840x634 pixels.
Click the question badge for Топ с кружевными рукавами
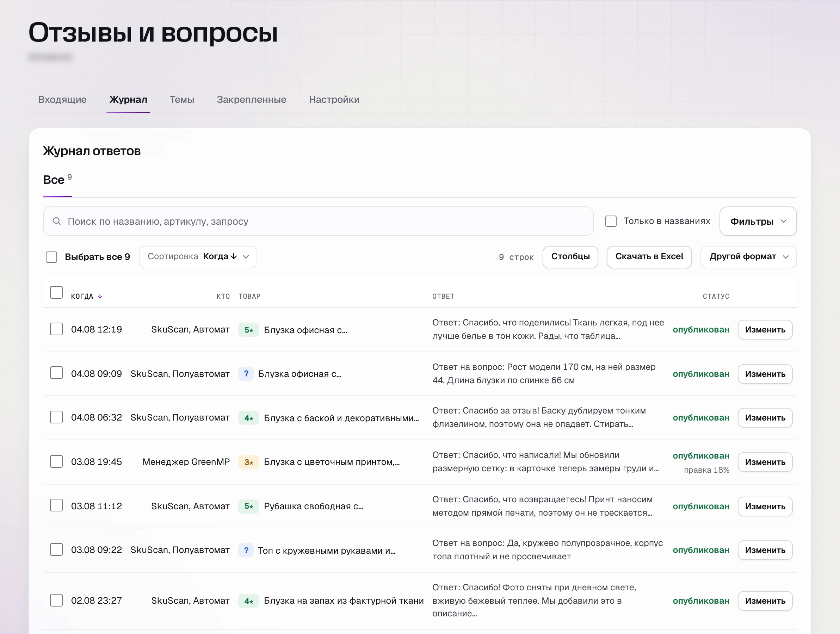pos(246,550)
